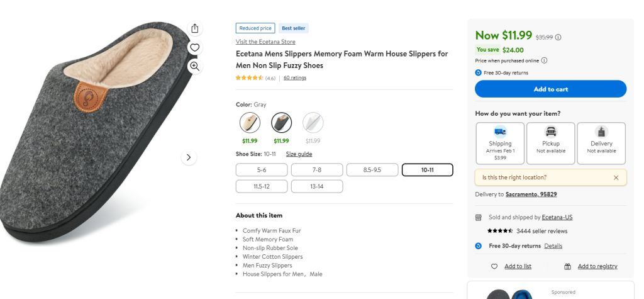Click Add to registry
The height and width of the screenshot is (299, 644).
(x=597, y=266)
